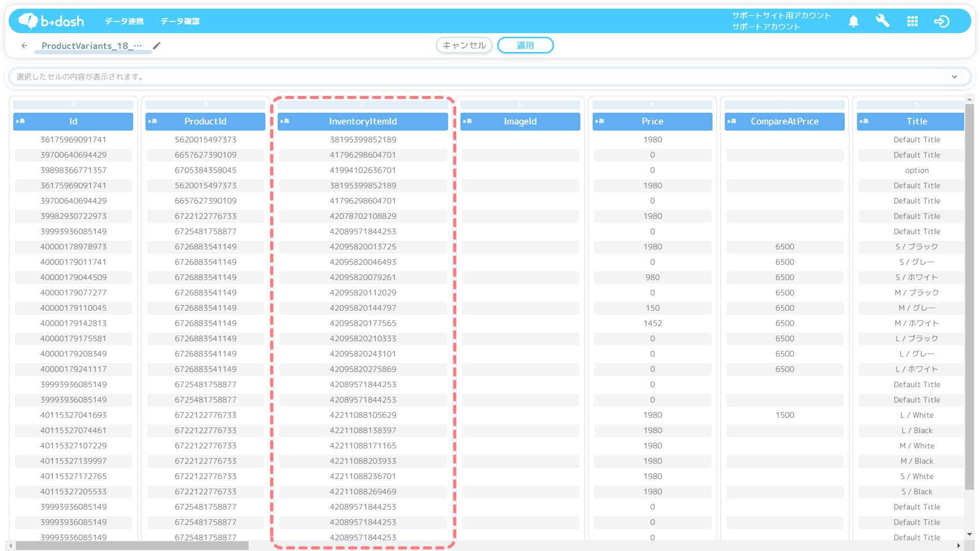Select the InventoryItemId column header
The width and height of the screenshot is (980, 551).
point(363,121)
